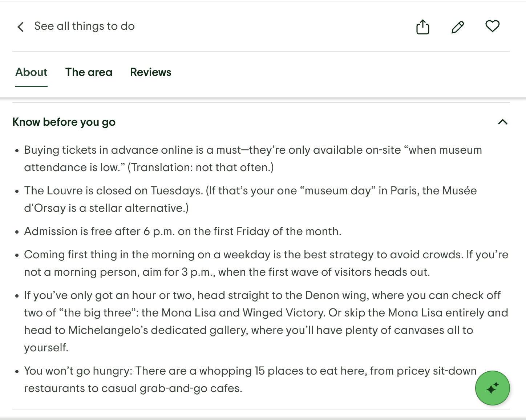Open the Reviews tab
526x420 pixels.
(151, 72)
